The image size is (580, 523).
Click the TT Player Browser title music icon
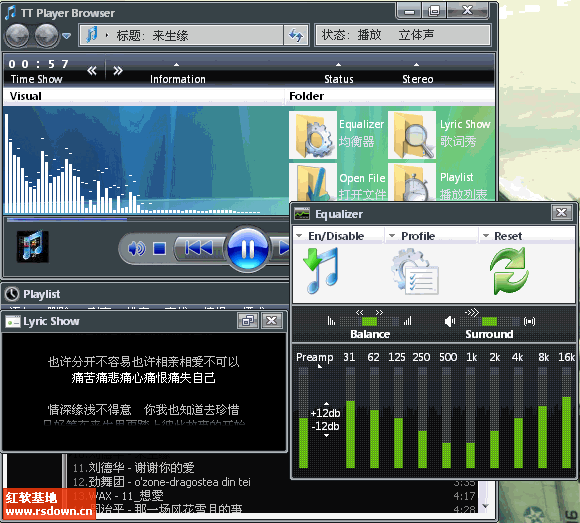(x=10, y=12)
